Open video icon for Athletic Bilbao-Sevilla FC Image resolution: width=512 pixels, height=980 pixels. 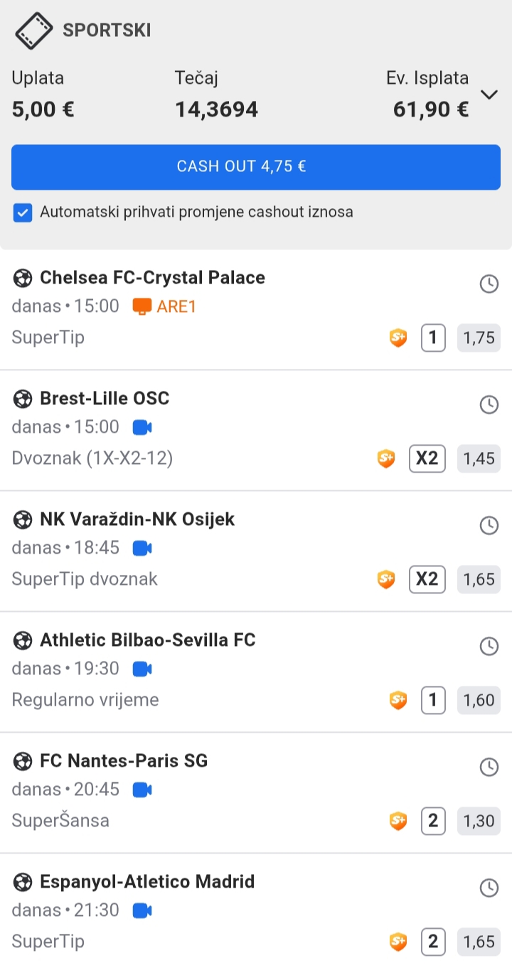(142, 669)
